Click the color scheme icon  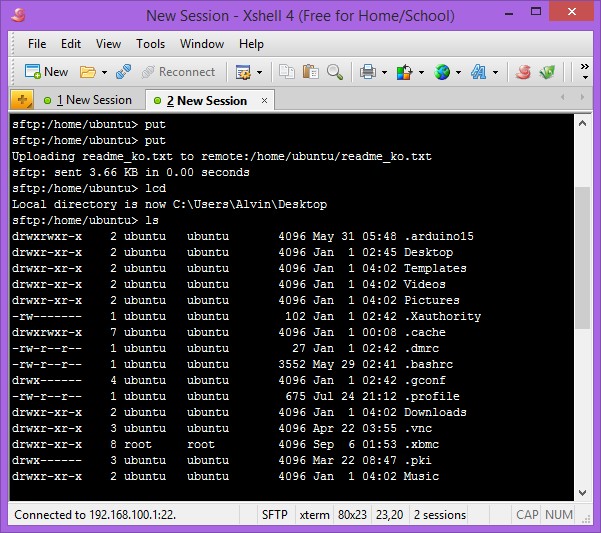404,72
